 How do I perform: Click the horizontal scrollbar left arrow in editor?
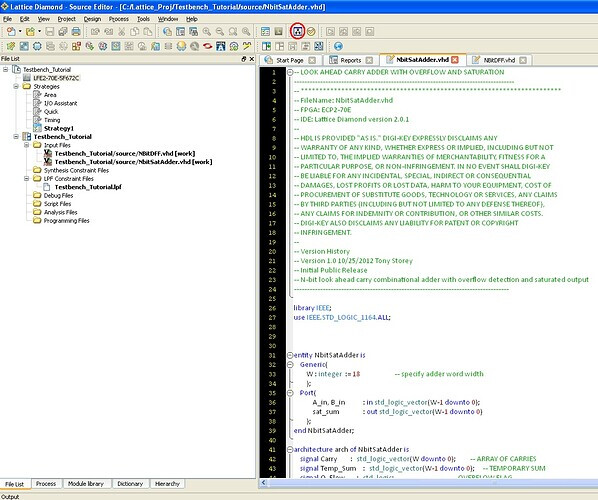[264, 482]
